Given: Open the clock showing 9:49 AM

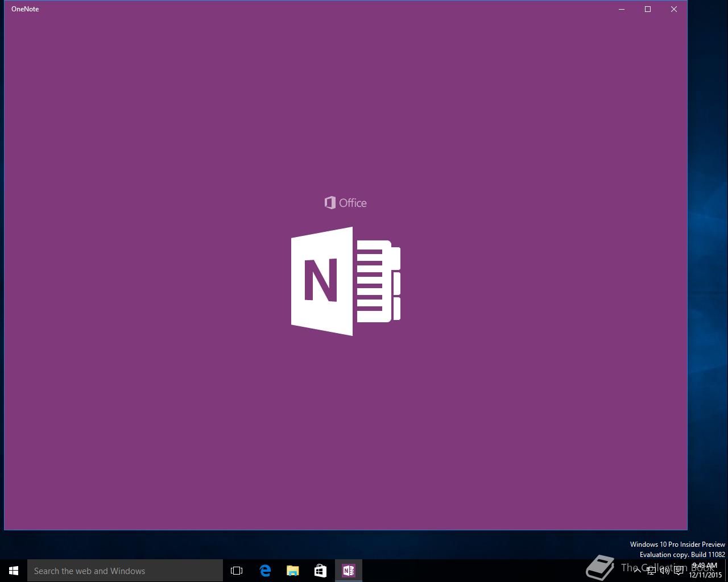Looking at the screenshot, I should pos(705,571).
